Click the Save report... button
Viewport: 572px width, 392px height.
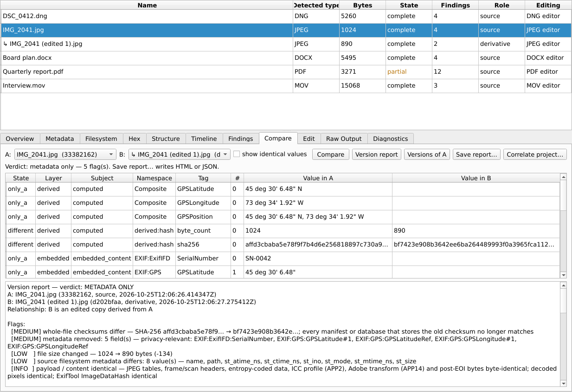477,154
